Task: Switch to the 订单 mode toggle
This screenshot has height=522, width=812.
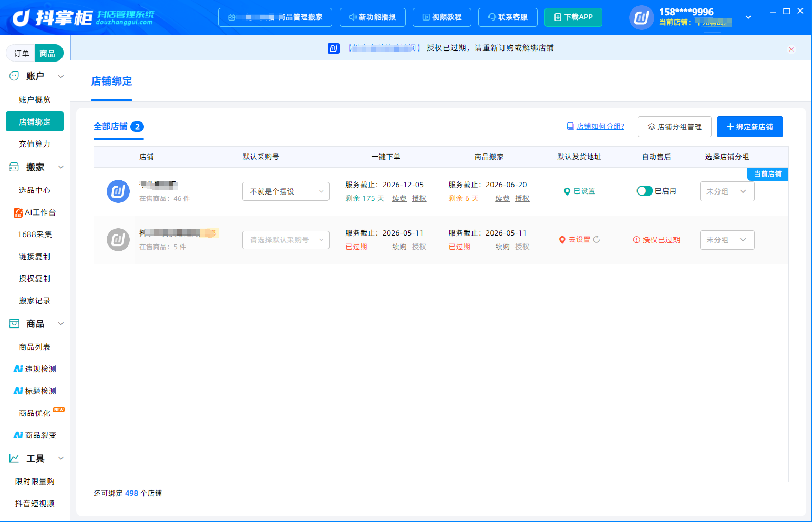Action: point(22,53)
